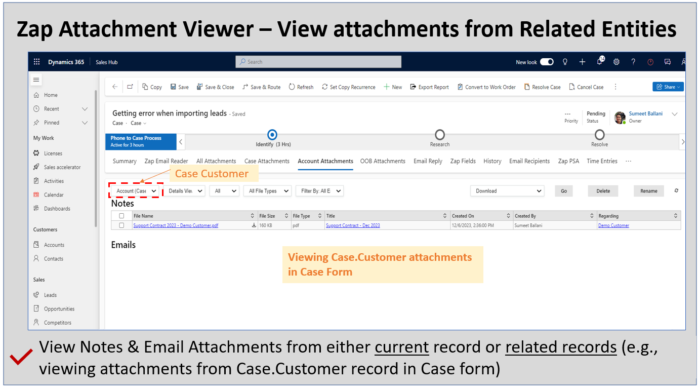Image resolution: width=700 pixels, height=388 pixels.
Task: Switch to Summary tab
Action: [125, 161]
